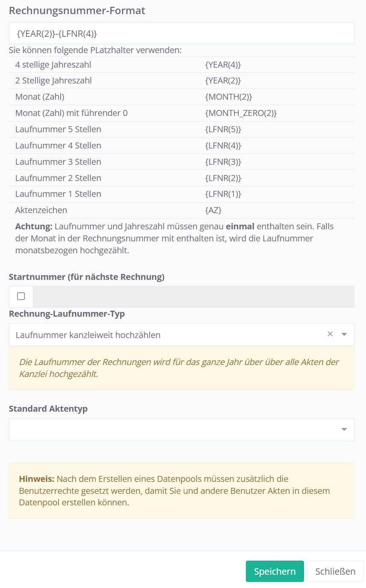366x588 pixels.
Task: Click the {LFNR(2)} placeholder entry
Action: click(223, 178)
